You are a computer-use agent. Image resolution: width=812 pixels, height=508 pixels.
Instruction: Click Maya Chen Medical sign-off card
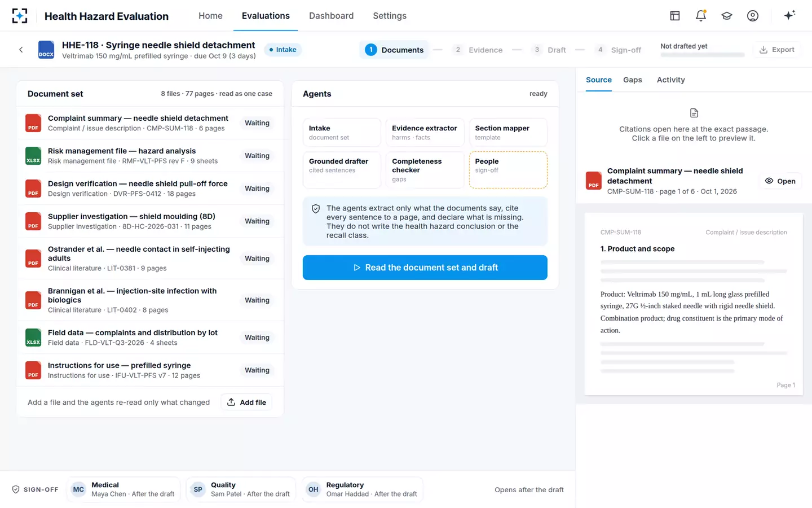(123, 489)
